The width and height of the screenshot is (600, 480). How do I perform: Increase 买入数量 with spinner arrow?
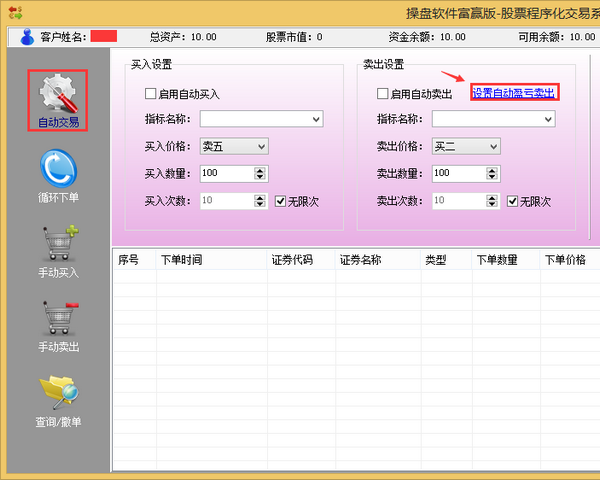(x=261, y=170)
